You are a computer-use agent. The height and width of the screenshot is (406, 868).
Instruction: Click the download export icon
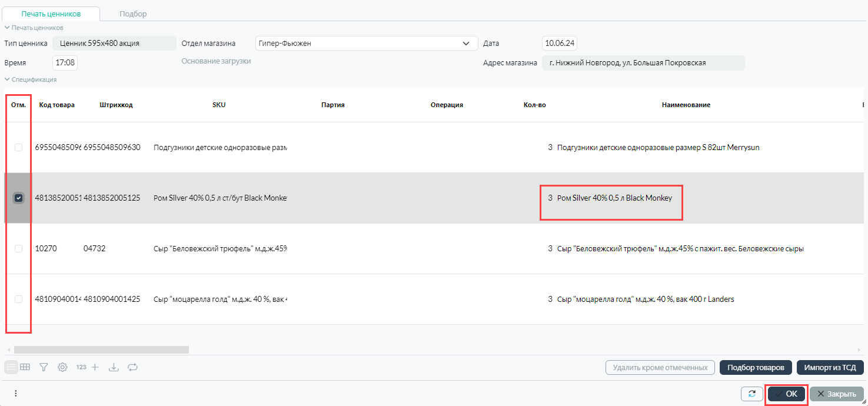click(114, 367)
